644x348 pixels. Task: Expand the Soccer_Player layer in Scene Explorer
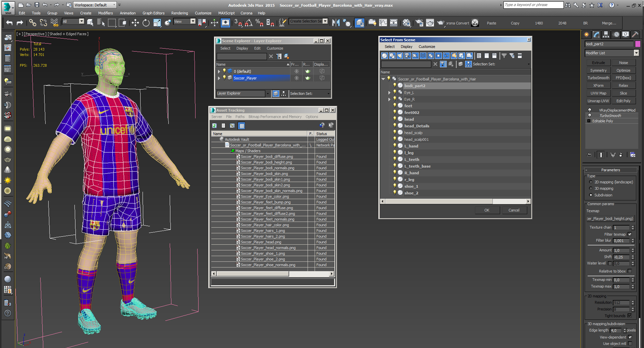coord(219,78)
